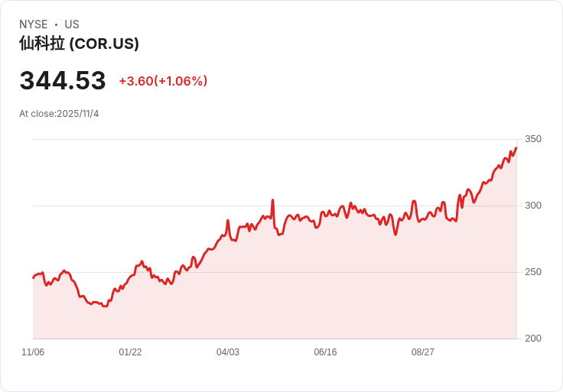The height and width of the screenshot is (392, 563).
Task: Click the At close 2025/11/4 text
Action: tap(59, 114)
